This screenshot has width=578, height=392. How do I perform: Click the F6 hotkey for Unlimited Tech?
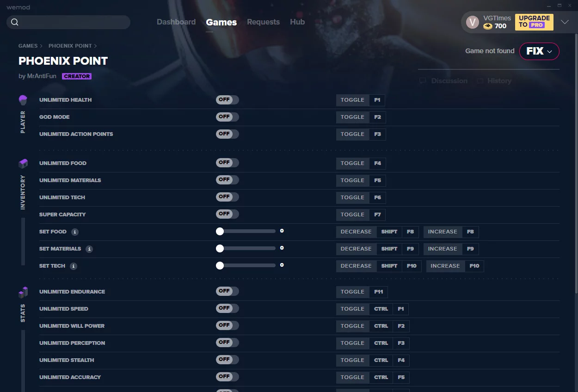tap(378, 197)
